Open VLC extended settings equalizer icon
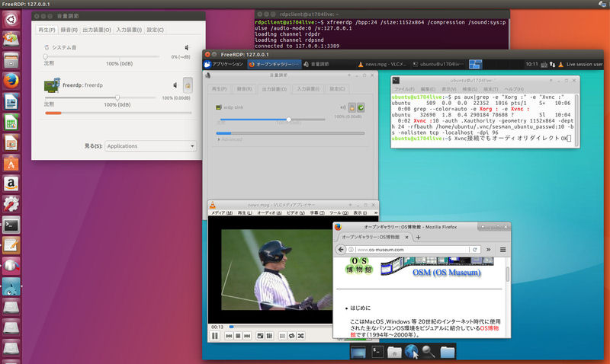Screen dimensions: 610x364 269,336
